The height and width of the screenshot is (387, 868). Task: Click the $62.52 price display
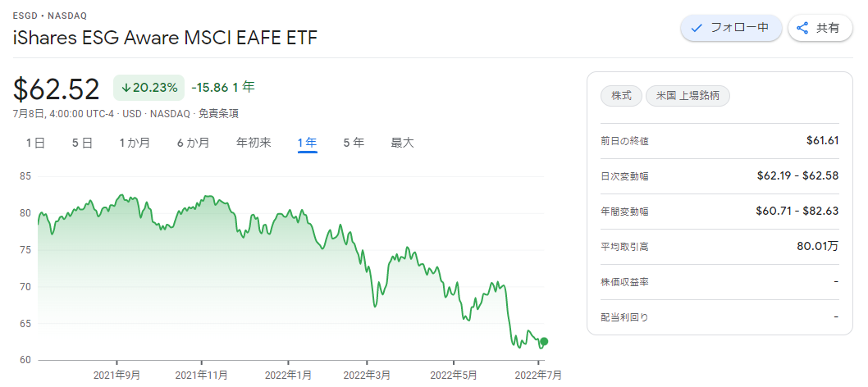point(57,89)
